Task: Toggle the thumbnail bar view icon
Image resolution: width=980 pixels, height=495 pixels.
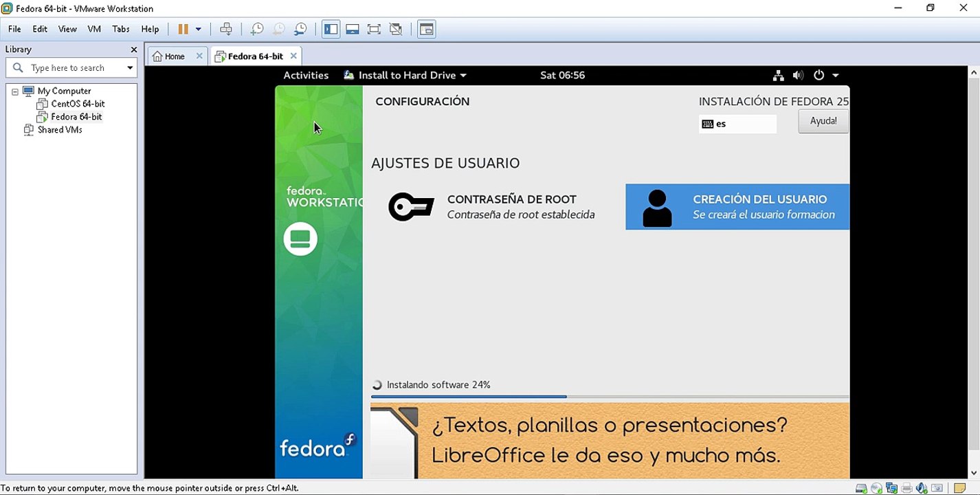Action: pos(353,29)
